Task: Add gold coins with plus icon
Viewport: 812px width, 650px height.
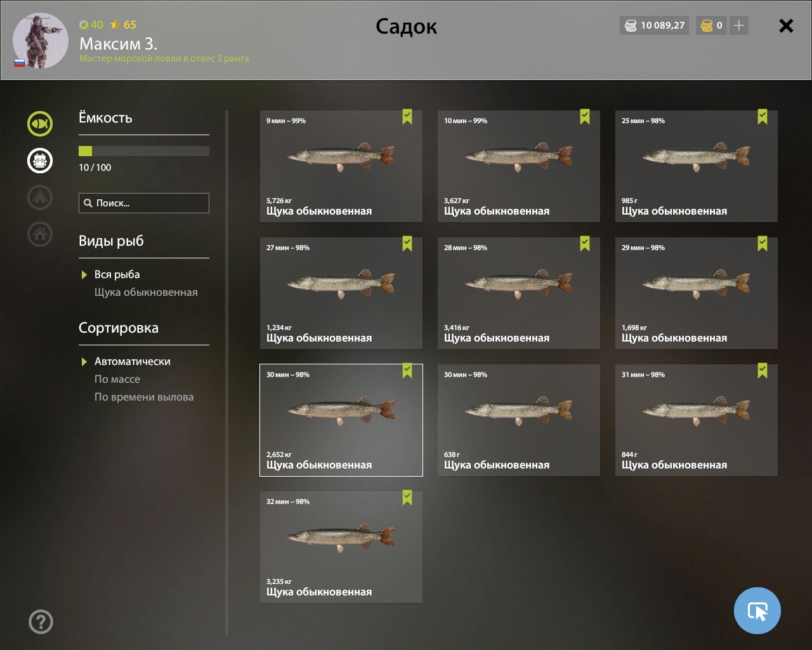Action: pos(739,25)
